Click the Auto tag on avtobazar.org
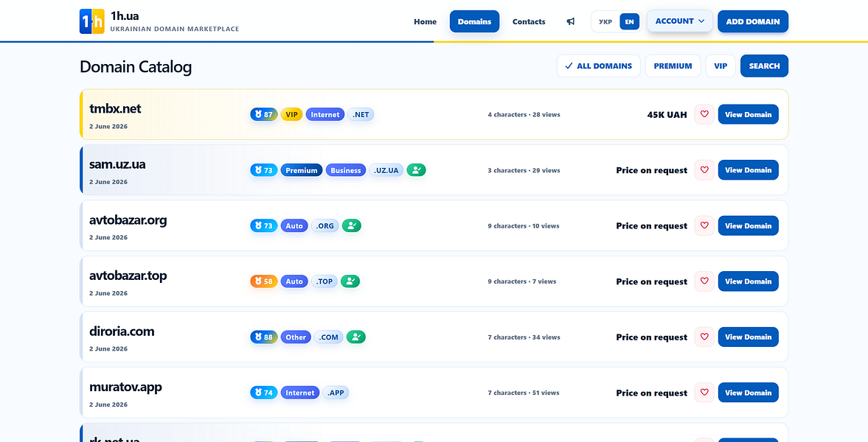This screenshot has width=868, height=442. [294, 225]
